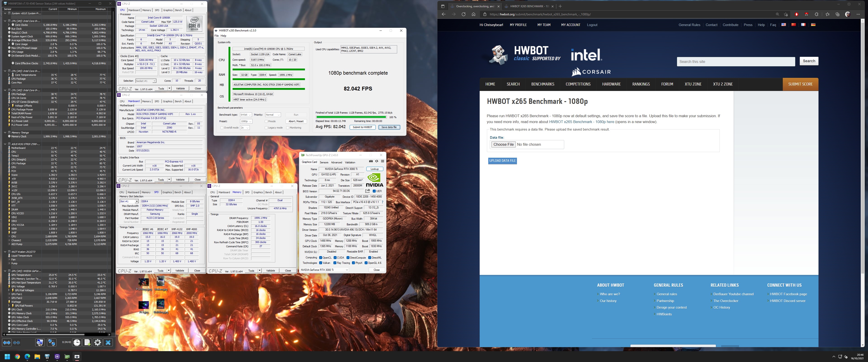Close HWiNFO sensors with blue X icon

[x=108, y=343]
